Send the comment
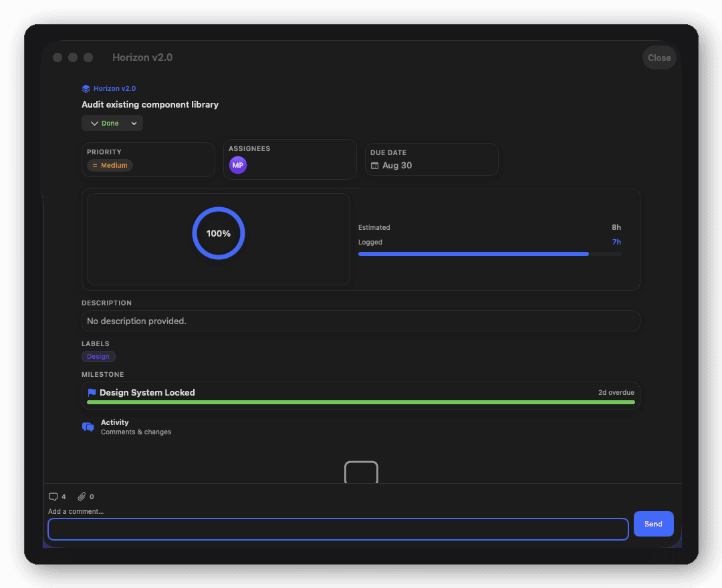The width and height of the screenshot is (722, 588). (653, 524)
